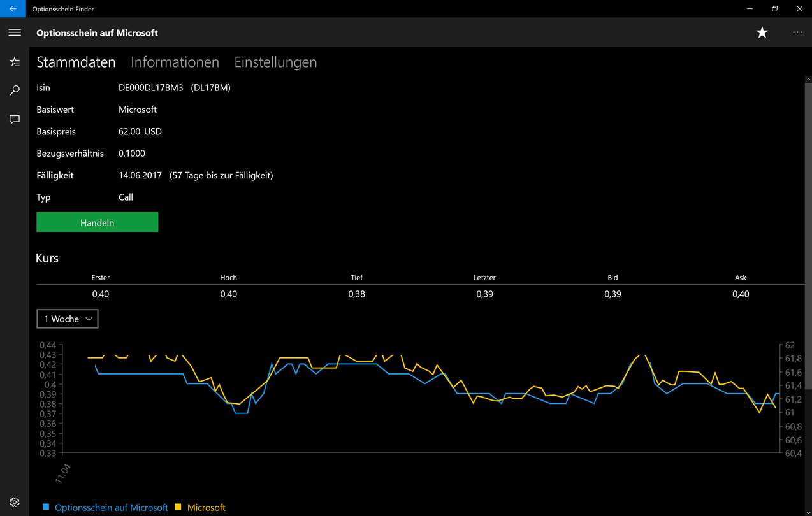Click the Bezugsverhältnis value 0,1000
The width and height of the screenshot is (812, 516).
[132, 154]
